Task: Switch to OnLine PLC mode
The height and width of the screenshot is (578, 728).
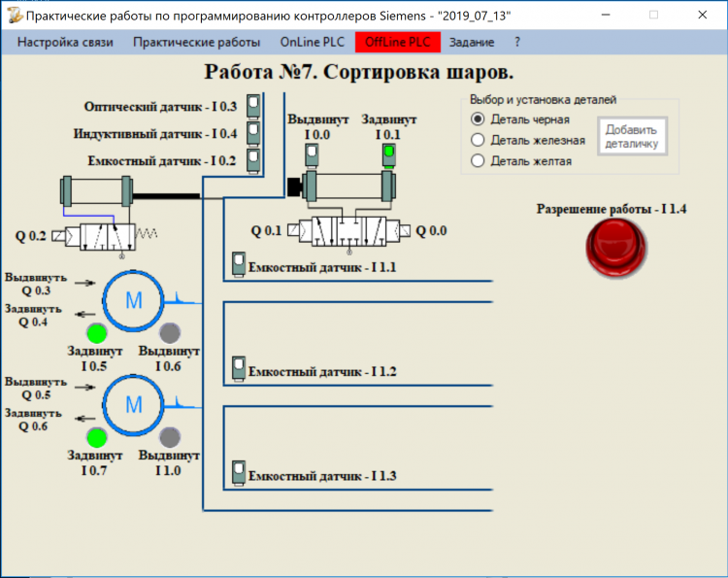Action: pos(312,43)
